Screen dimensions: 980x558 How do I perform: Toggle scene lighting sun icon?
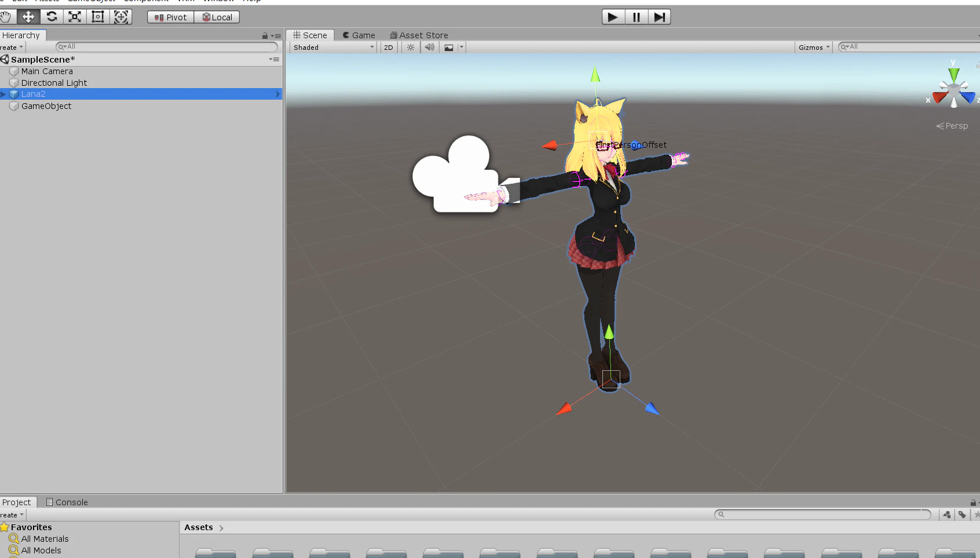411,48
